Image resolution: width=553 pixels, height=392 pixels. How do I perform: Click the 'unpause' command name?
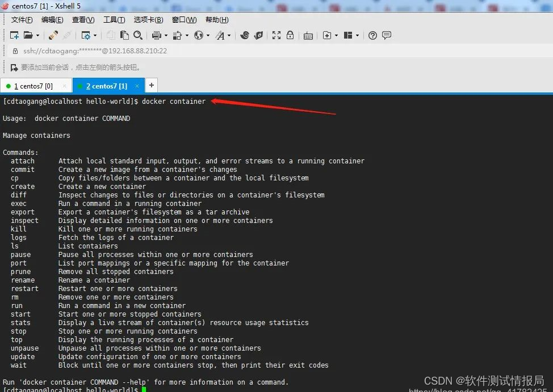click(x=24, y=348)
